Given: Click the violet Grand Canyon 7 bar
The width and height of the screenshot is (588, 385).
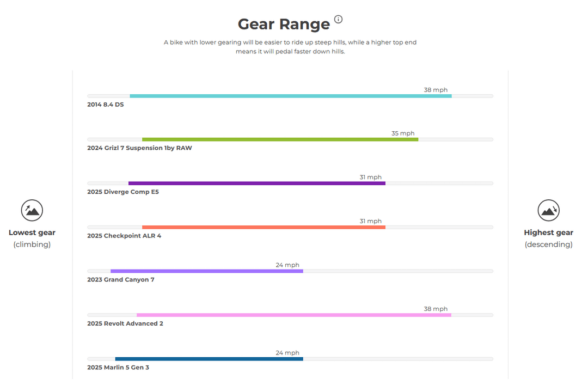Looking at the screenshot, I should (207, 271).
